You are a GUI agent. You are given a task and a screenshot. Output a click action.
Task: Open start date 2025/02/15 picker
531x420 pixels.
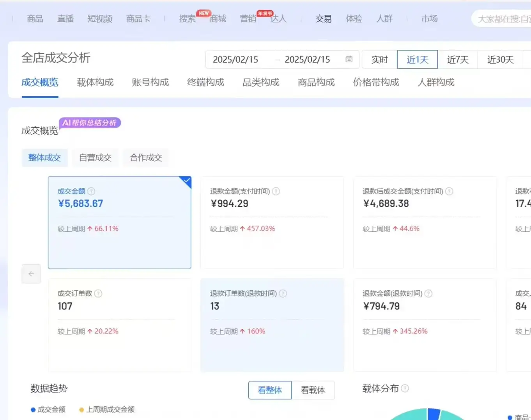235,60
